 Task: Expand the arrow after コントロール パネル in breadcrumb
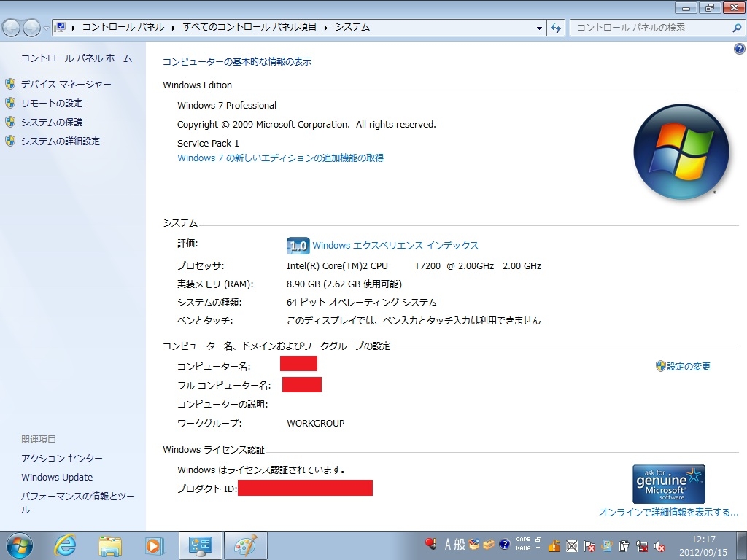click(x=174, y=28)
